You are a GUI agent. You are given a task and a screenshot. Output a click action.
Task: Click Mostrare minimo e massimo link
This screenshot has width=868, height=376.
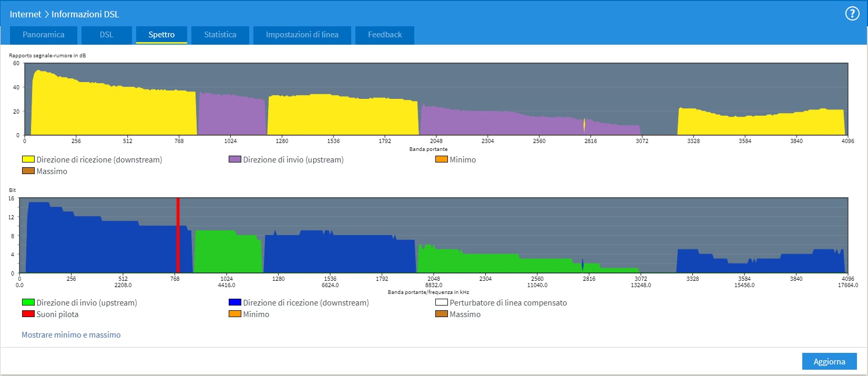71,335
